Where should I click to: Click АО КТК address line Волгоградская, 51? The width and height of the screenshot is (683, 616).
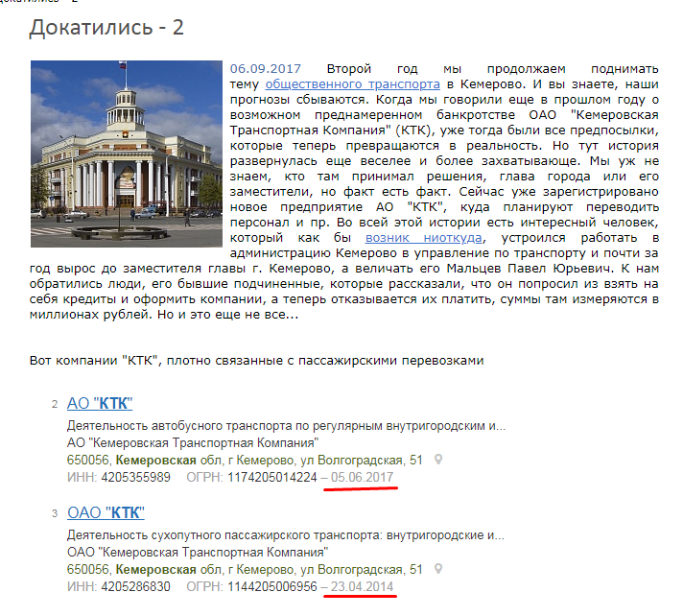coord(245,460)
